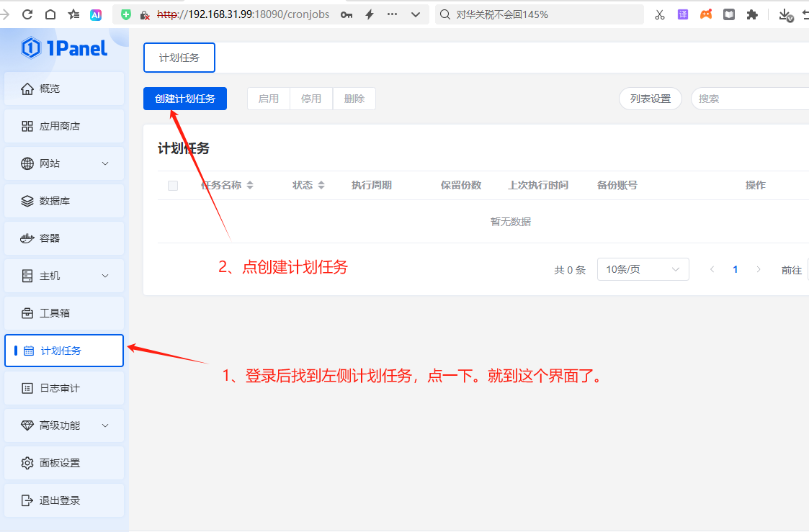Click the browser home icon
This screenshot has height=532, width=809.
tap(50, 14)
